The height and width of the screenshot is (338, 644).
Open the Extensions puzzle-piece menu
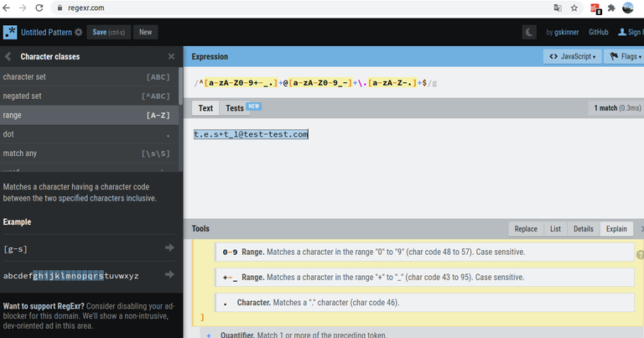(x=611, y=8)
